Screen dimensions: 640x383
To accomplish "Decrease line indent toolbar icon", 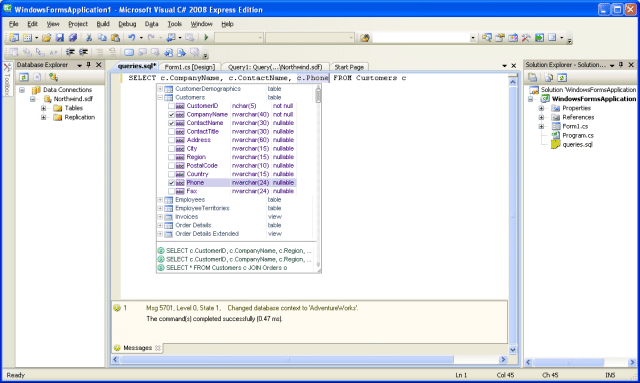I will [x=70, y=52].
